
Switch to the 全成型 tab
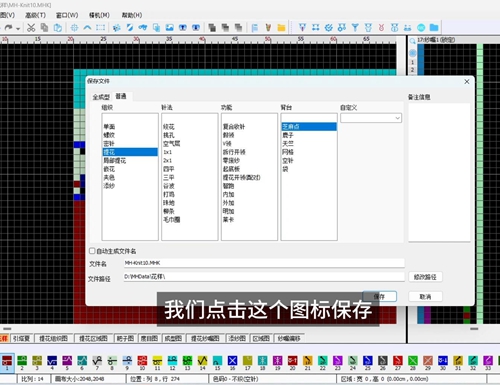(x=101, y=97)
